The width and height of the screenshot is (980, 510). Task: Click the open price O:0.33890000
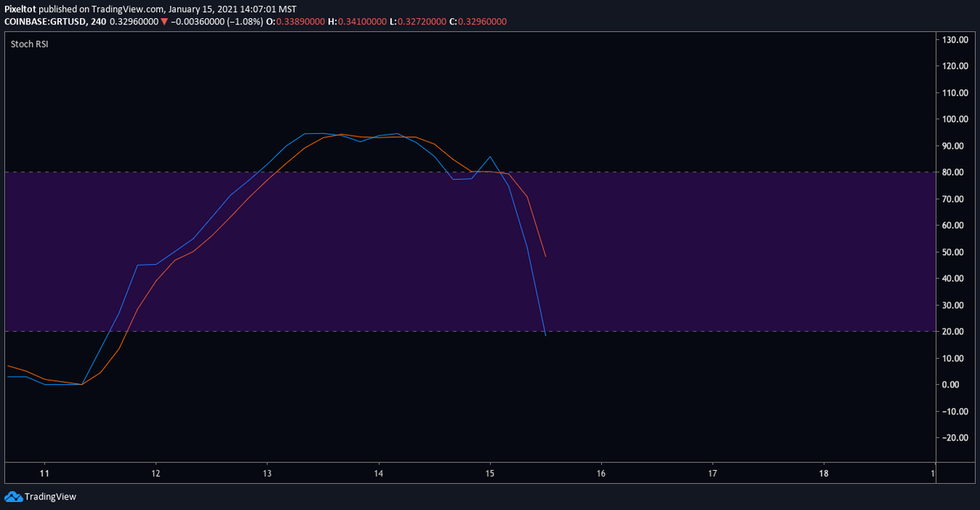click(297, 20)
